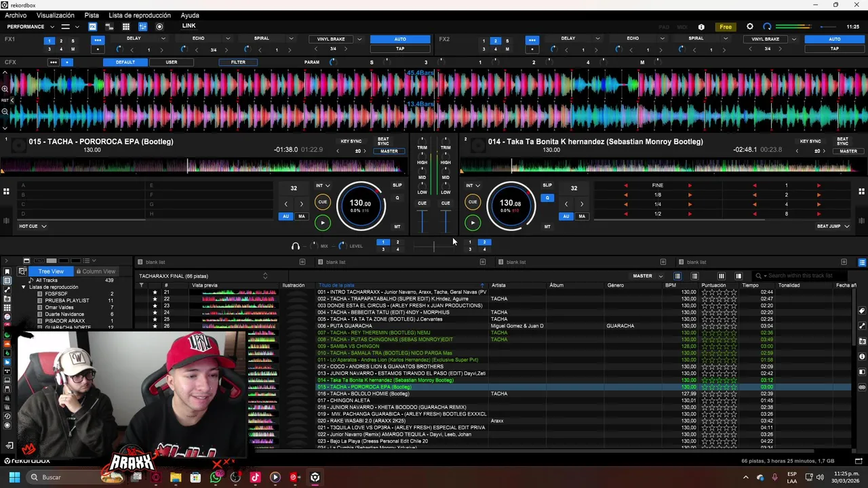The image size is (868, 488).
Task: Open the FX1 DELAY effect dropdown
Action: (163, 39)
